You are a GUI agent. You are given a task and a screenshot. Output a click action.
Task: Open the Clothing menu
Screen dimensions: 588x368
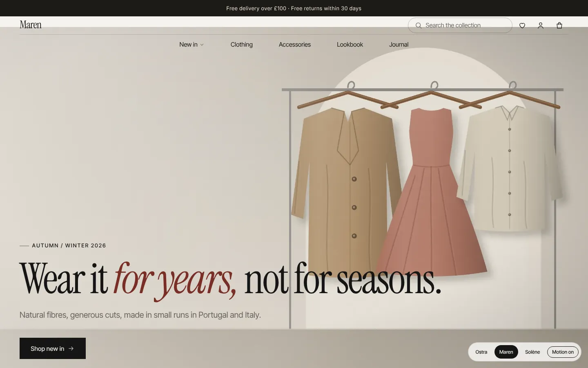click(242, 45)
